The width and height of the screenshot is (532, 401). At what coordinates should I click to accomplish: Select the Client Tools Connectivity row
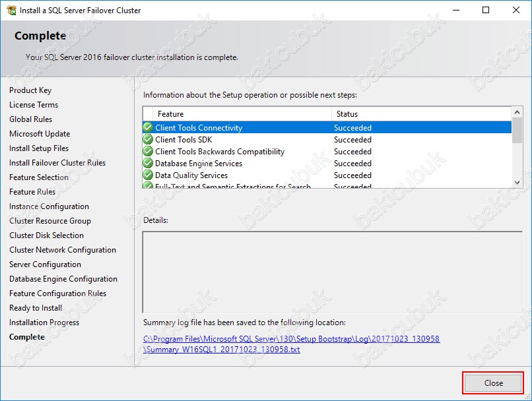pos(327,127)
